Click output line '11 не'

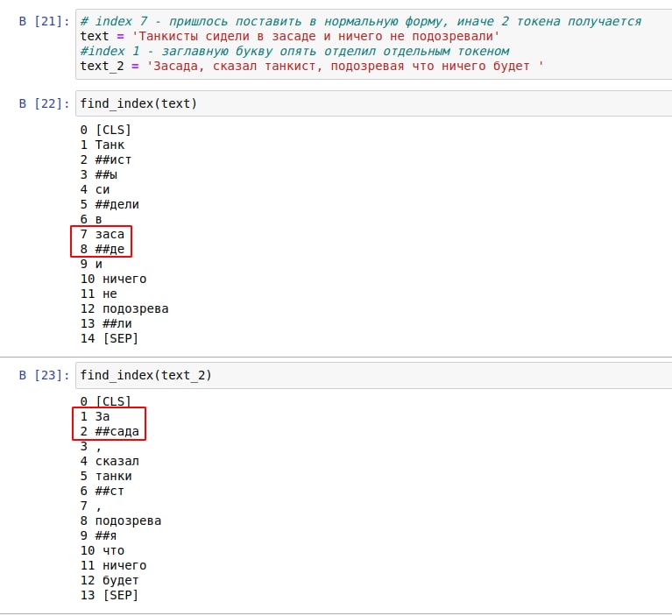(99, 294)
